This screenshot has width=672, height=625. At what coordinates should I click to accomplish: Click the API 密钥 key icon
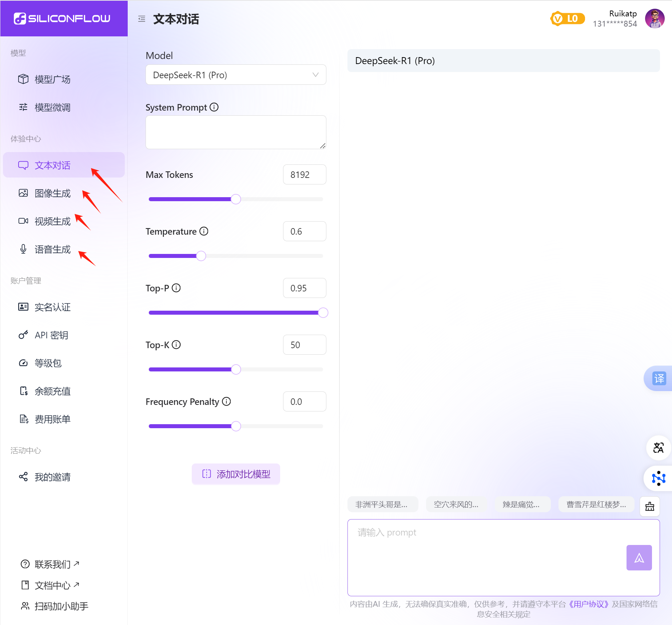[x=23, y=335]
